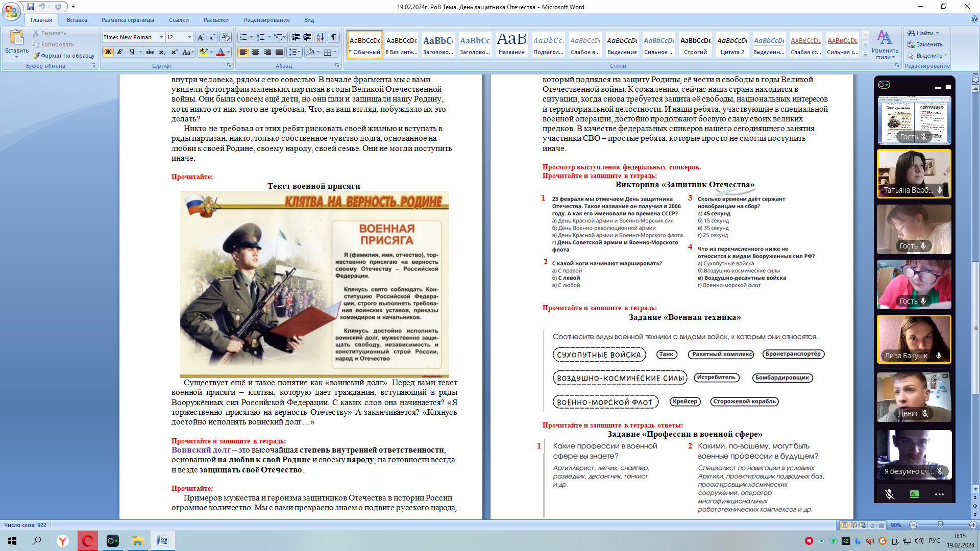This screenshot has width=980, height=551.
Task: Open File Explorer from the taskbar
Action: 137,541
